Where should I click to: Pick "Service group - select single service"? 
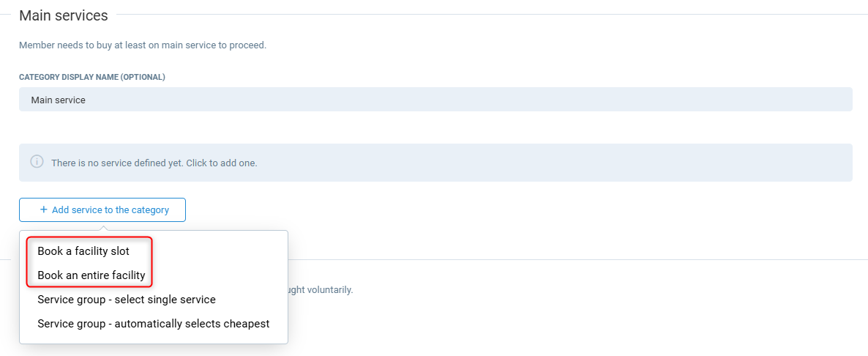pyautogui.click(x=127, y=300)
